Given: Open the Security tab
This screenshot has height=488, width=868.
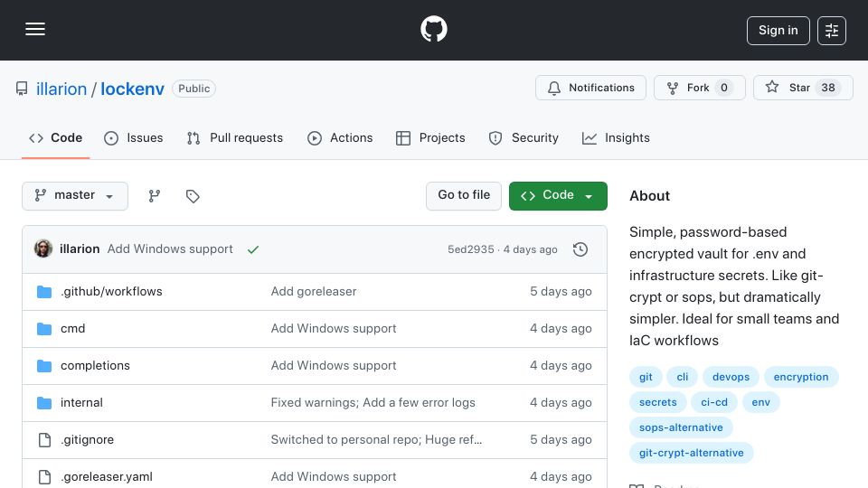Looking at the screenshot, I should click(x=524, y=137).
